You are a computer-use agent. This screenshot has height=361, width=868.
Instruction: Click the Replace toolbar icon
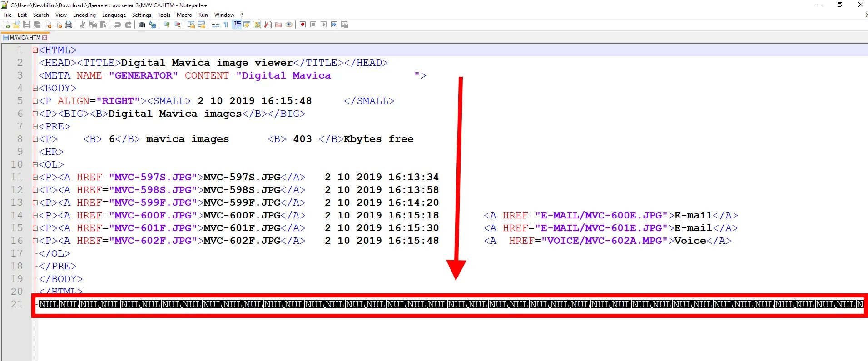pos(153,25)
